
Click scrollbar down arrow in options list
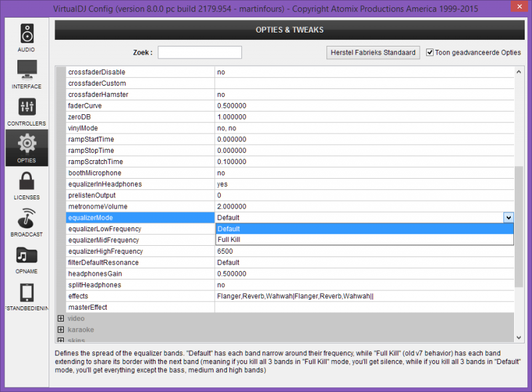519,338
